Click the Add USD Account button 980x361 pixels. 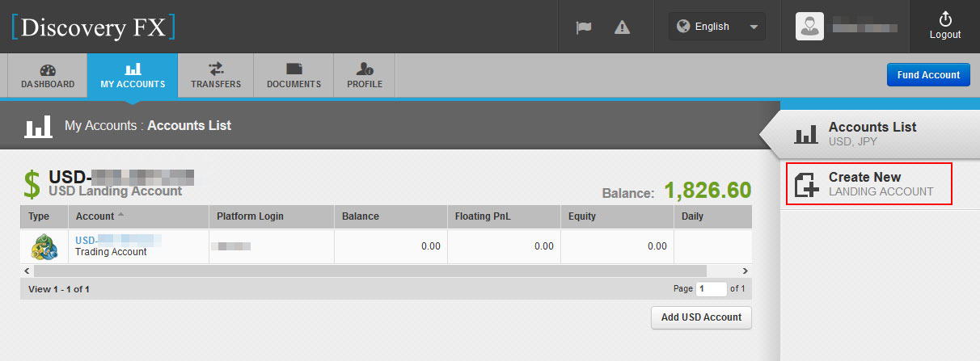coord(701,317)
